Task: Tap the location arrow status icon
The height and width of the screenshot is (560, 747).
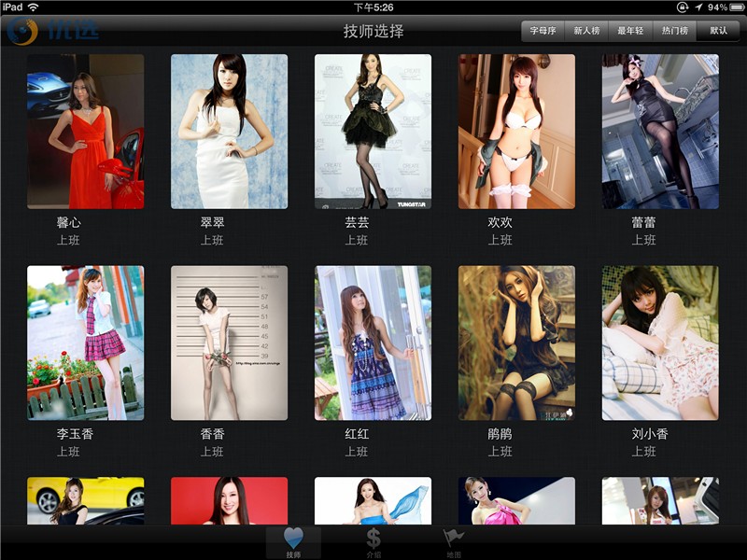Action: point(698,7)
